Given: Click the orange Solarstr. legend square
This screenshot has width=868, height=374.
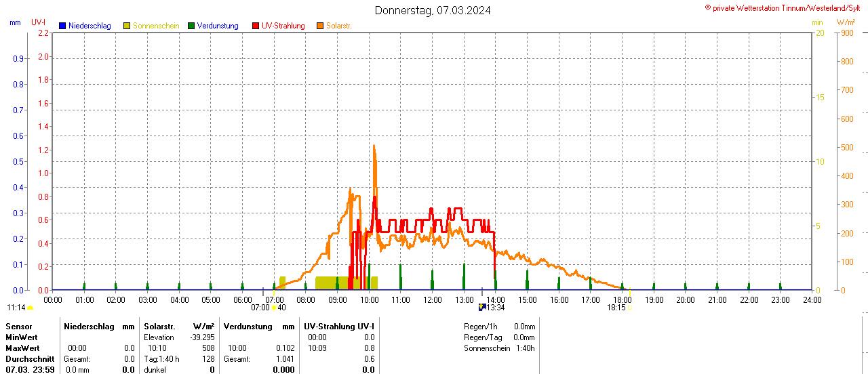Looking at the screenshot, I should (320, 26).
